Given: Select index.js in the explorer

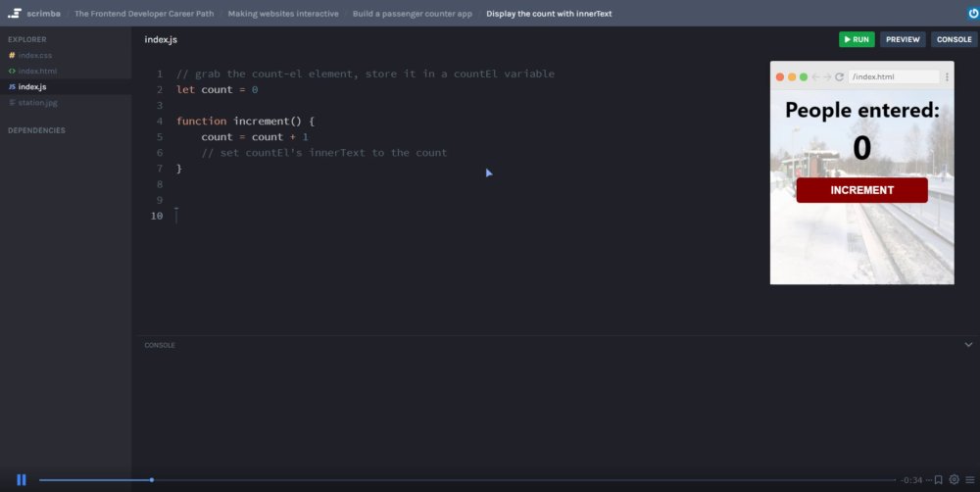Looking at the screenshot, I should pos(66,87).
